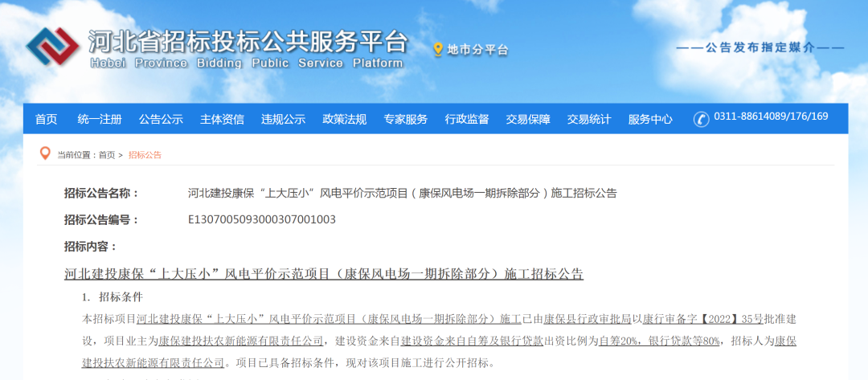Select 主体资信 in the navigation bar
Image resolution: width=868 pixels, height=380 pixels.
222,119
